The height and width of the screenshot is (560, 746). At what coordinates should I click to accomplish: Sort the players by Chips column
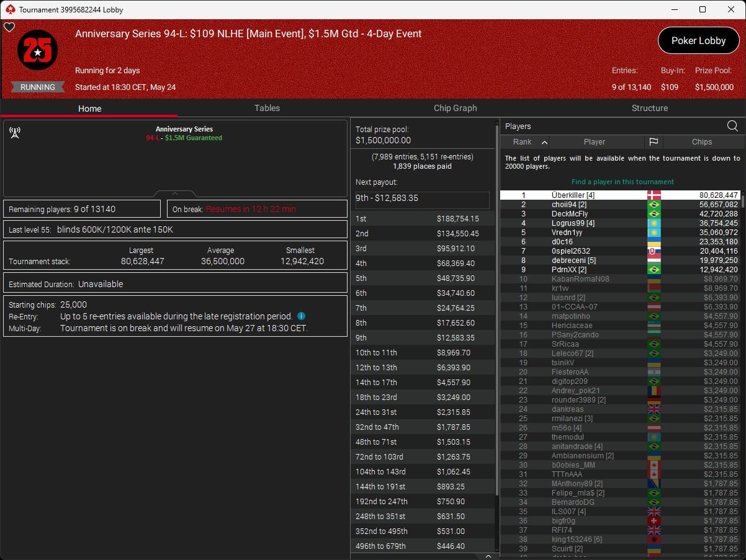click(x=702, y=142)
